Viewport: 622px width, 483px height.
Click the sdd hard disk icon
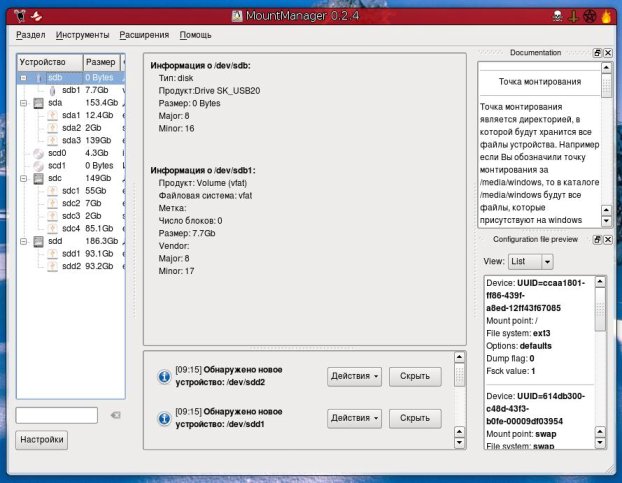38,241
